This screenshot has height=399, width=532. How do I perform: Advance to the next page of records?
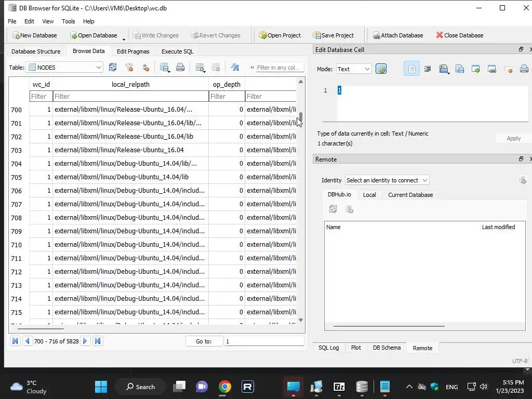coord(85,341)
